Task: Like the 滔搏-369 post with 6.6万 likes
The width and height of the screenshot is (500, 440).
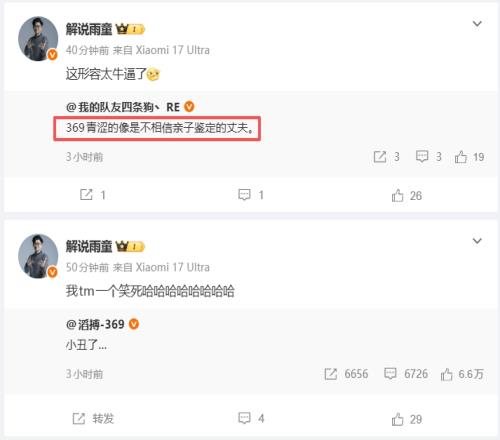Action: [462, 374]
